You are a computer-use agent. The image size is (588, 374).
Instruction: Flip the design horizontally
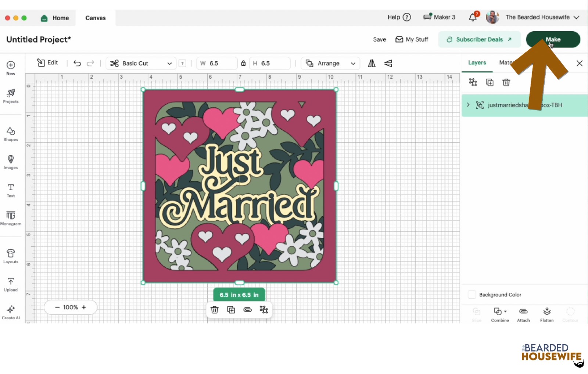[372, 63]
